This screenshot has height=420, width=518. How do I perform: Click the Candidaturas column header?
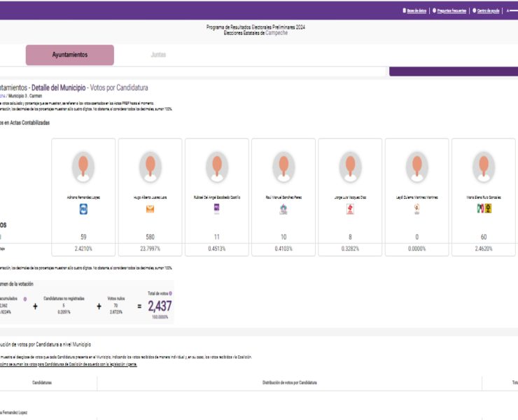pos(42,383)
